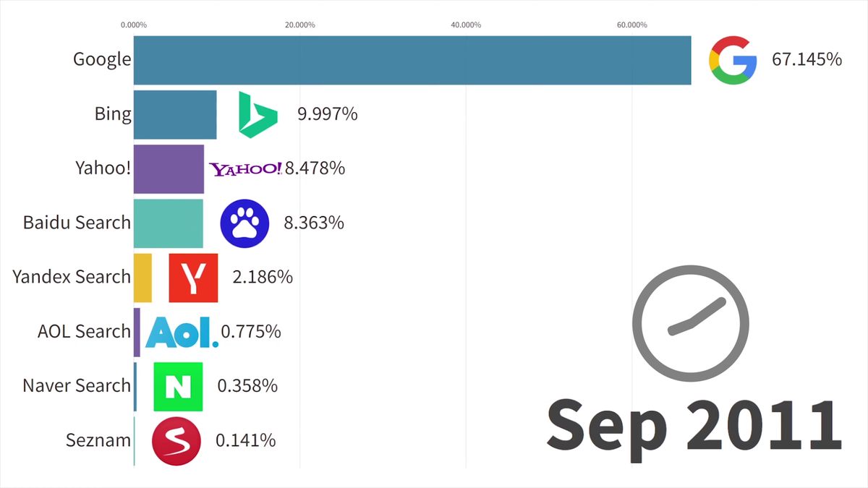Click the 40.000% axis tick label

point(466,25)
